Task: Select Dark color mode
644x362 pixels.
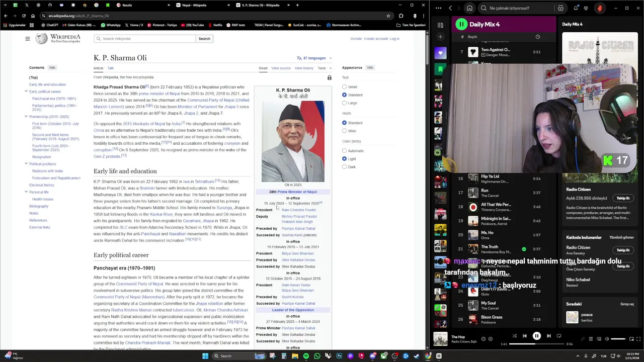Action: pos(345,167)
